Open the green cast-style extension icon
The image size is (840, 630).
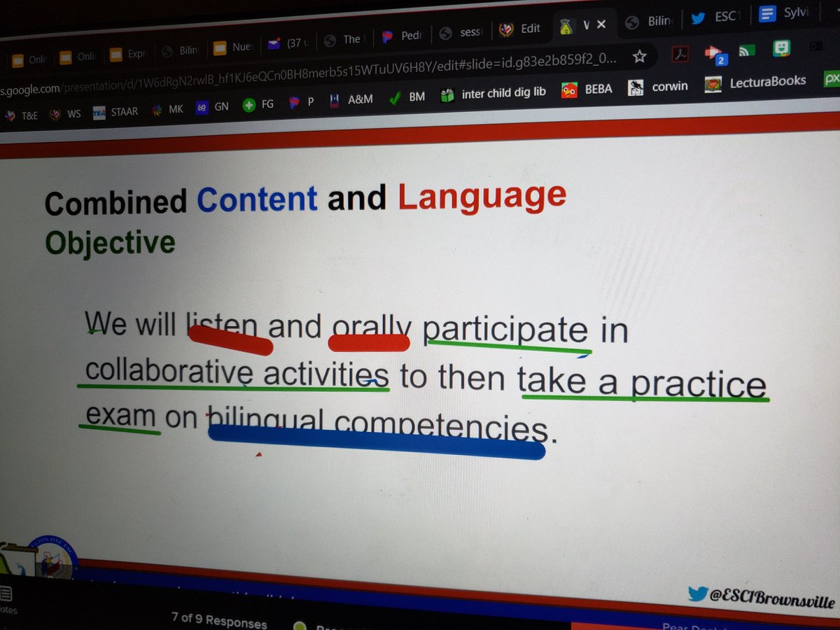[x=747, y=50]
